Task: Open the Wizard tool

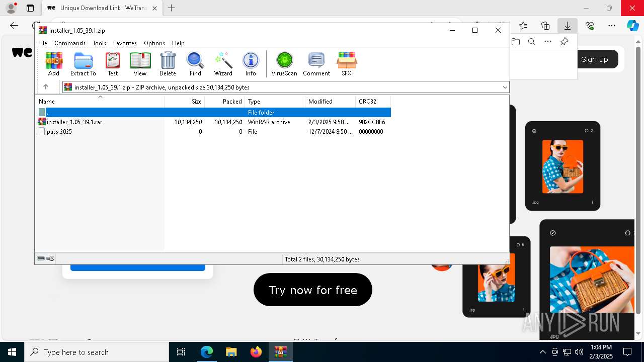Action: coord(223,64)
